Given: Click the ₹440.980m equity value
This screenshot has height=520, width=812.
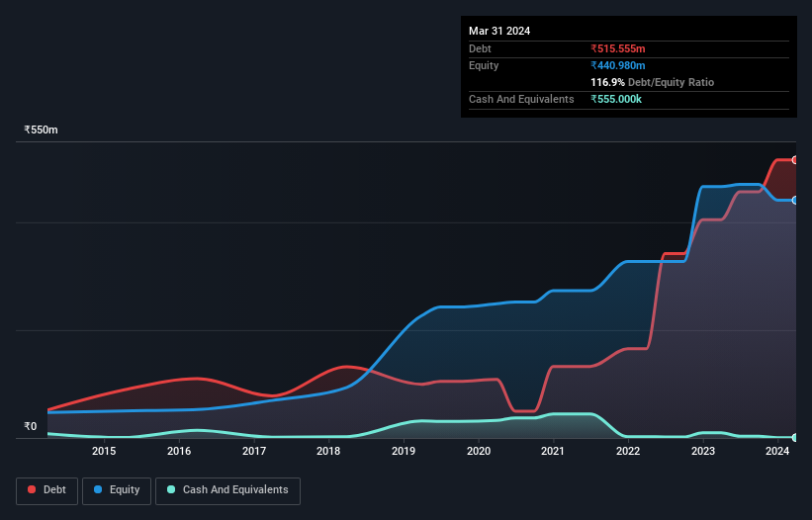Looking at the screenshot, I should (x=618, y=65).
